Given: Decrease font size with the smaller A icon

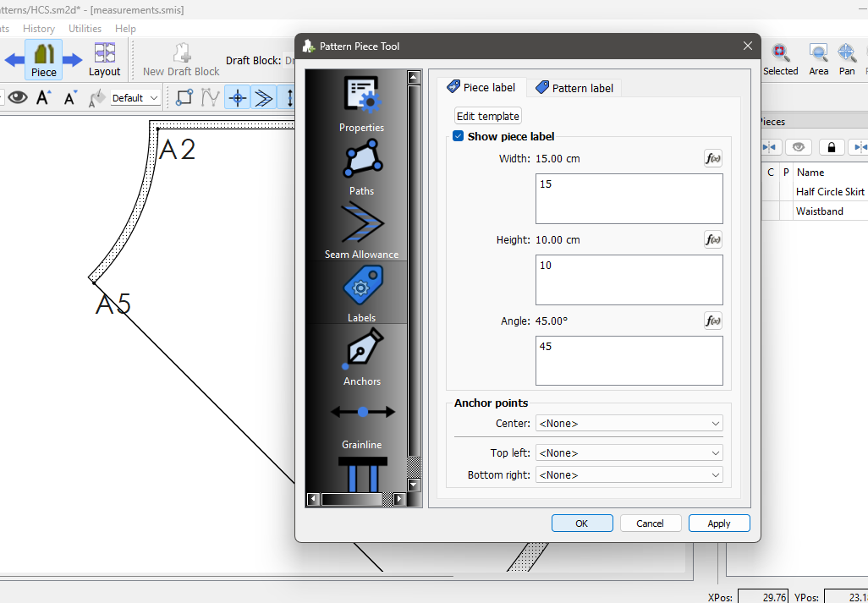Looking at the screenshot, I should [69, 98].
